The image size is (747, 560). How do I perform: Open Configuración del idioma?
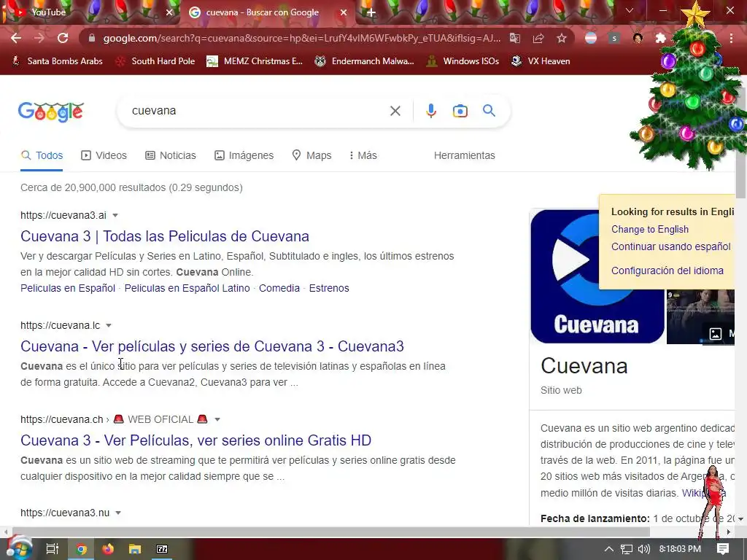[667, 271]
